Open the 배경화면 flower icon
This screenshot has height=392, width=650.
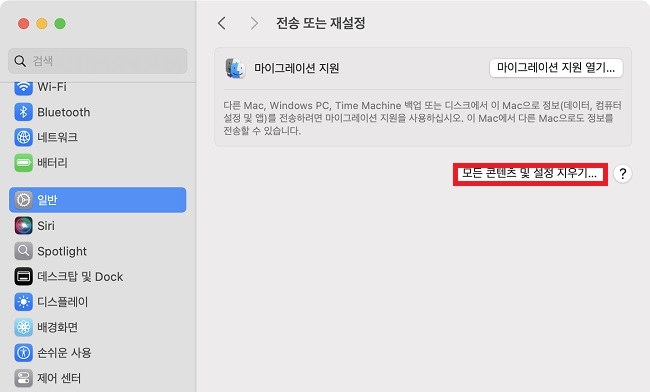[23, 327]
